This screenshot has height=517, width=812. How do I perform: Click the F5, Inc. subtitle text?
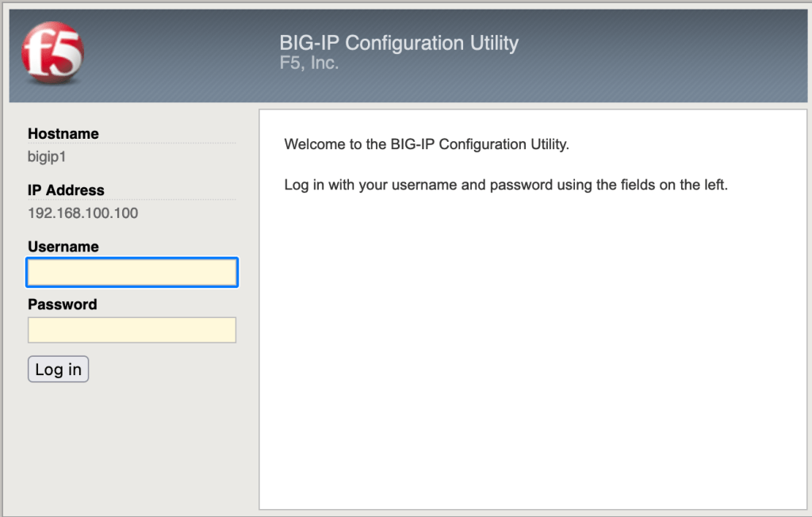pyautogui.click(x=309, y=63)
